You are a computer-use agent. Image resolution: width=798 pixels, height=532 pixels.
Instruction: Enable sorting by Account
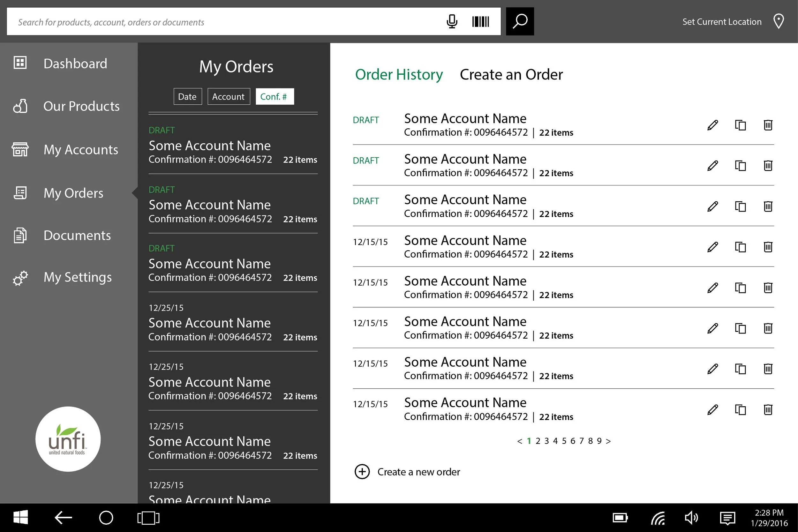228,96
